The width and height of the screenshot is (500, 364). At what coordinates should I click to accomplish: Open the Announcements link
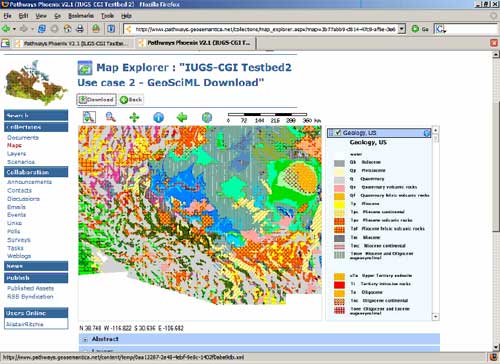coord(29,182)
